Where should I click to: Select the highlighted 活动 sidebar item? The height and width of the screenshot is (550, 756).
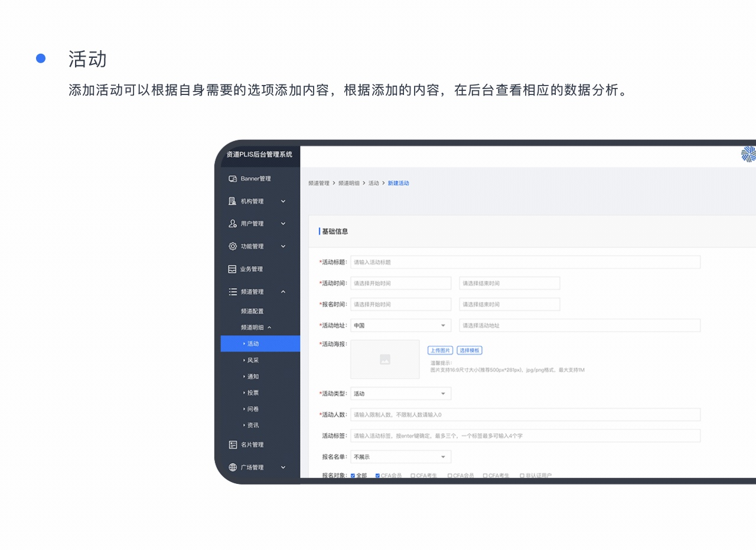(260, 343)
